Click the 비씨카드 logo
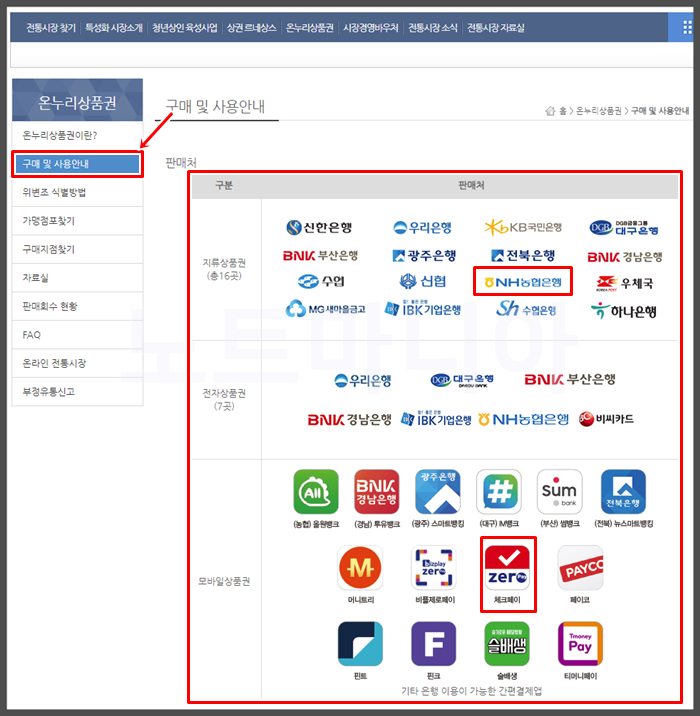This screenshot has width=700, height=716. (606, 419)
